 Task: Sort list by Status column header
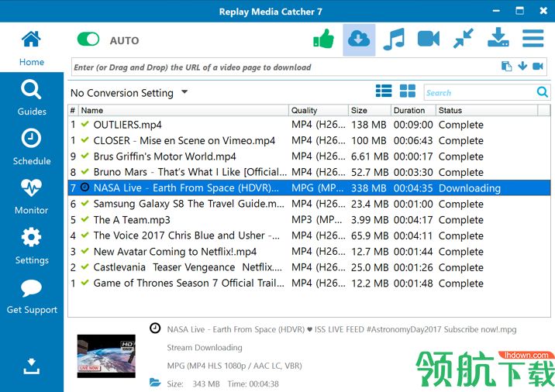(x=487, y=110)
